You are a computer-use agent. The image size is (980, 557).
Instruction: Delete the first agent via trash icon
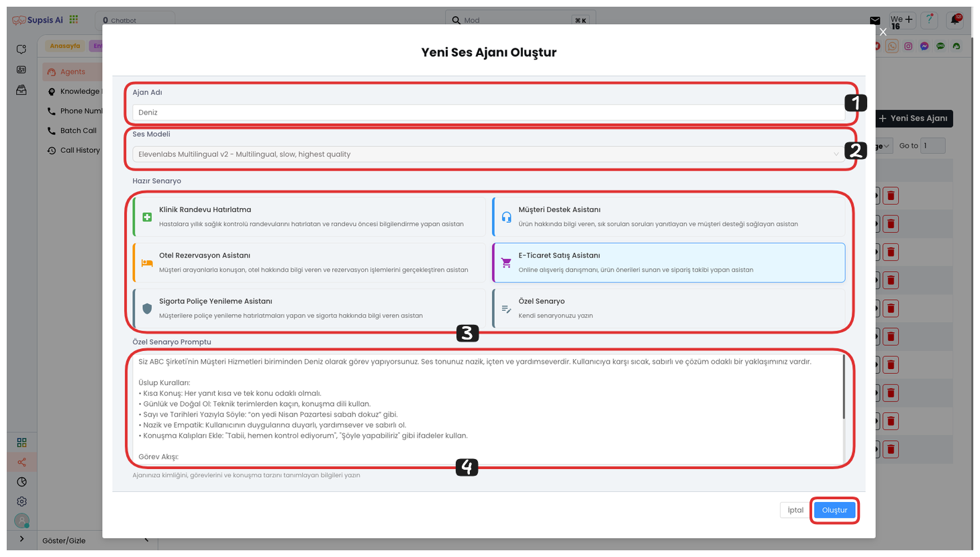click(x=891, y=196)
